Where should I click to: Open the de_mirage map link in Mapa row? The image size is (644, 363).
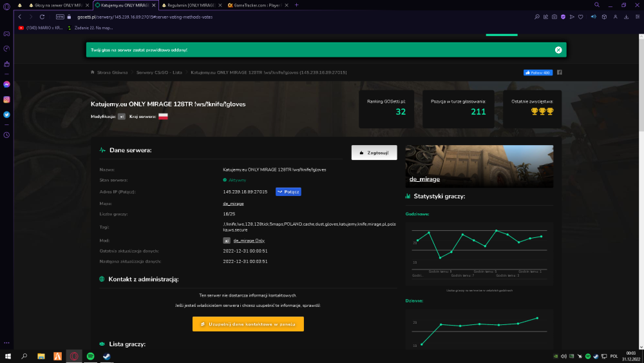[233, 204]
